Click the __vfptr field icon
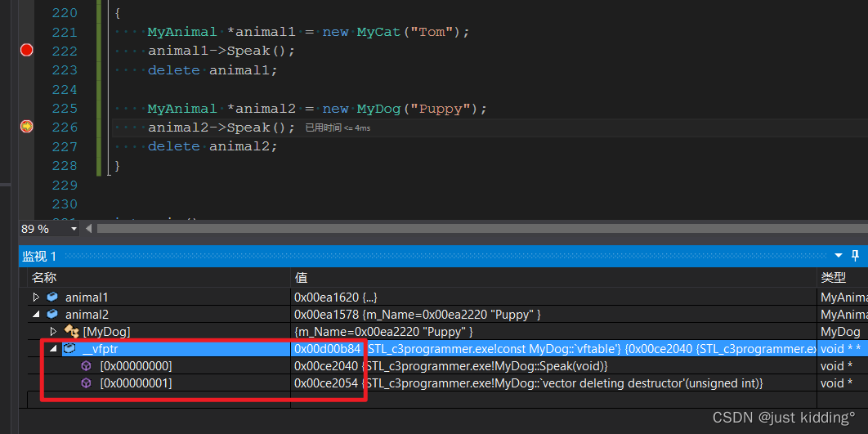The image size is (868, 434). tap(69, 349)
